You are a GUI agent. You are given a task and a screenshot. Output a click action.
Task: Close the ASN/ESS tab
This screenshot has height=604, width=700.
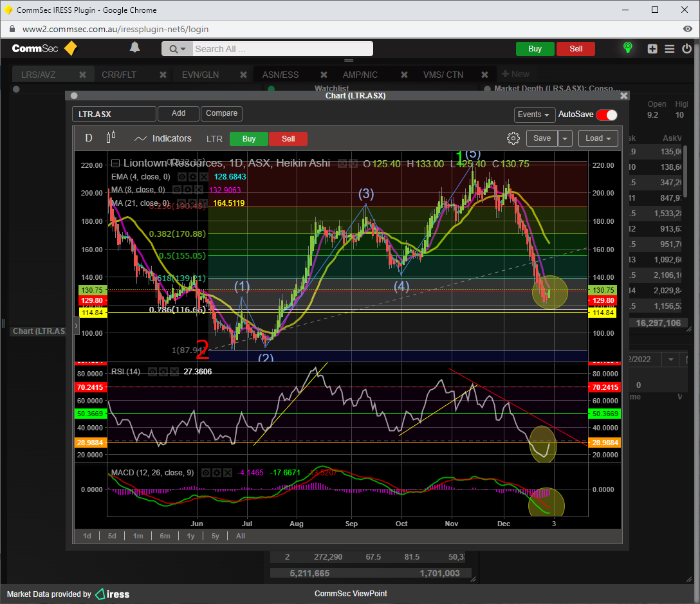click(324, 75)
